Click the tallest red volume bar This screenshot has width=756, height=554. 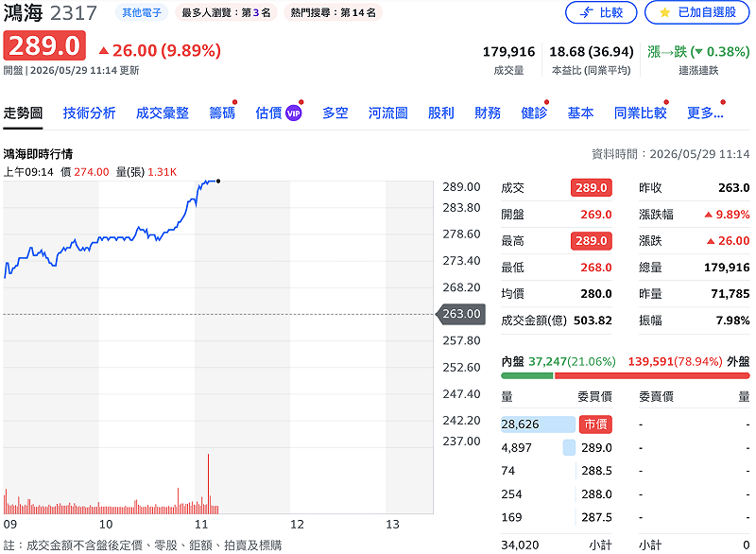(x=208, y=484)
